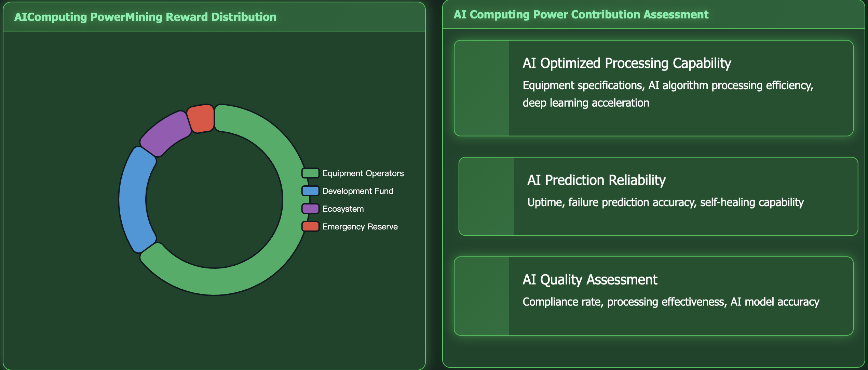The image size is (868, 370).
Task: Select the small red donut segment
Action: pyautogui.click(x=202, y=118)
